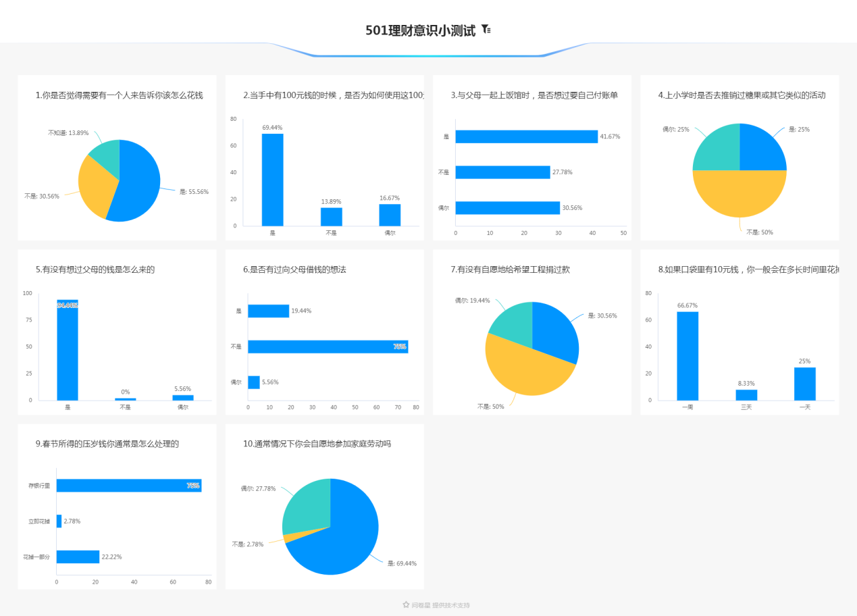Viewport: 857px width, 616px height.
Task: Select question 1 title about being told how to spend
Action: (119, 95)
